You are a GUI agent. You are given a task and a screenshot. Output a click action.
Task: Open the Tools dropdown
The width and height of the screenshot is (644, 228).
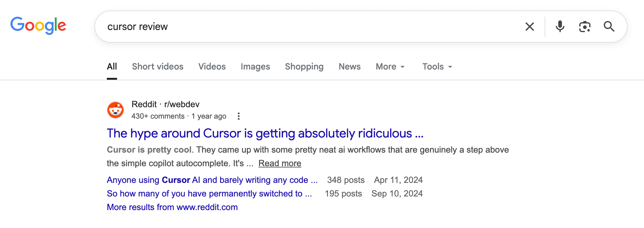(437, 66)
